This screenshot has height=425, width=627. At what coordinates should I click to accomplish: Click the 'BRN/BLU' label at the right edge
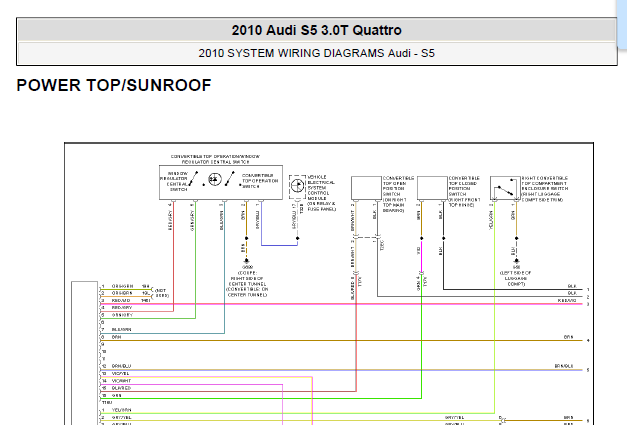coord(564,366)
